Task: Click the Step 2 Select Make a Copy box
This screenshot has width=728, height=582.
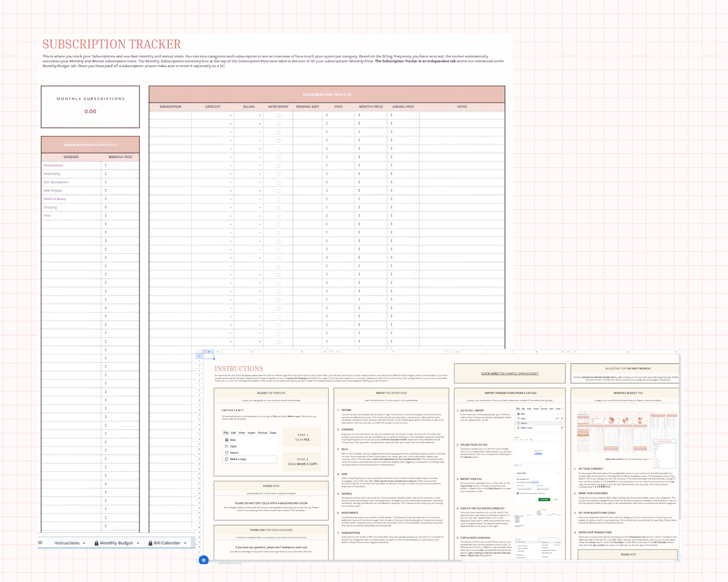Action: (303, 462)
